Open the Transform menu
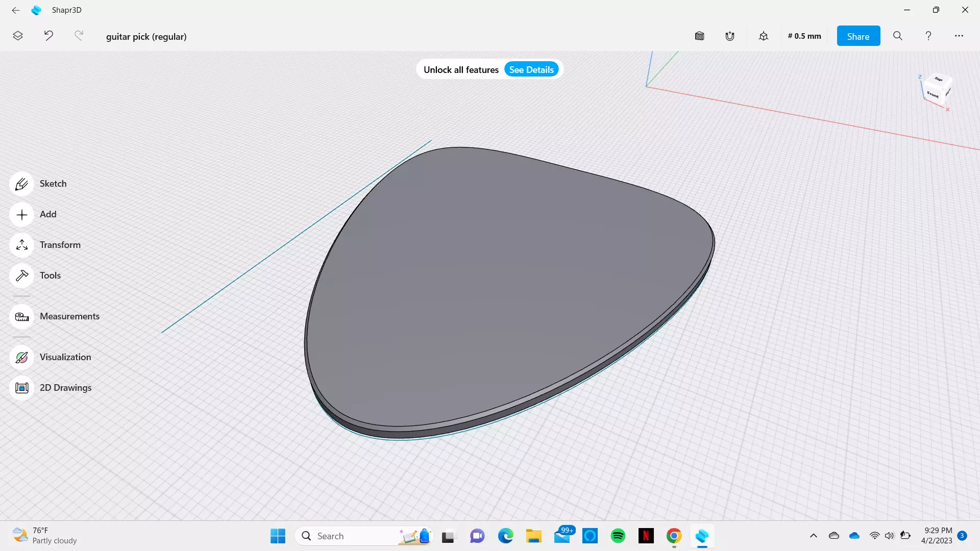 click(x=60, y=245)
